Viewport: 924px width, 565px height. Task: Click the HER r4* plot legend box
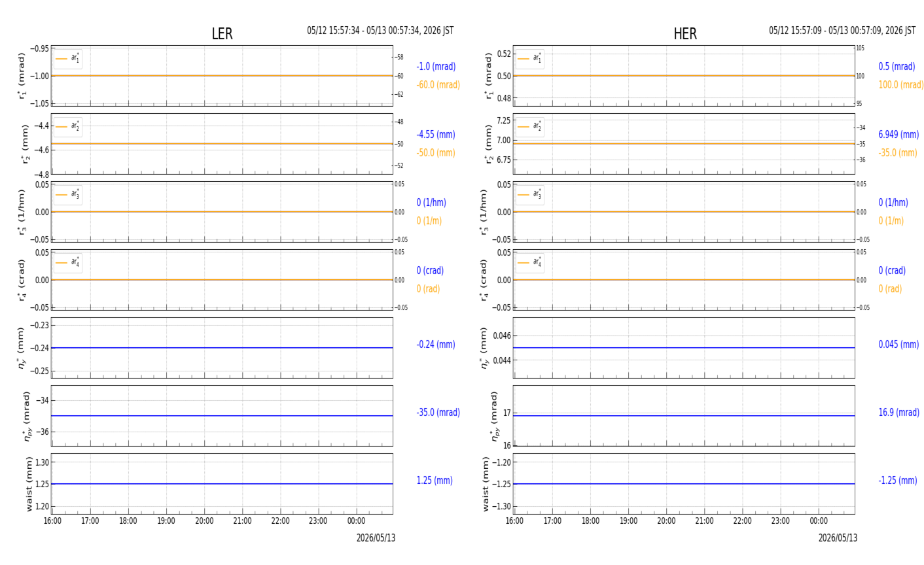pyautogui.click(x=529, y=263)
